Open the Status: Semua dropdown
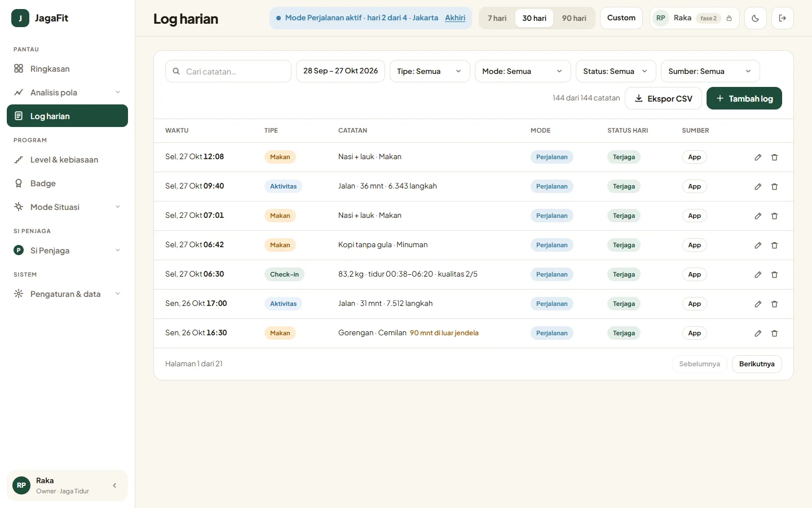Screen dimensions: 812x508 pyautogui.click(x=616, y=71)
